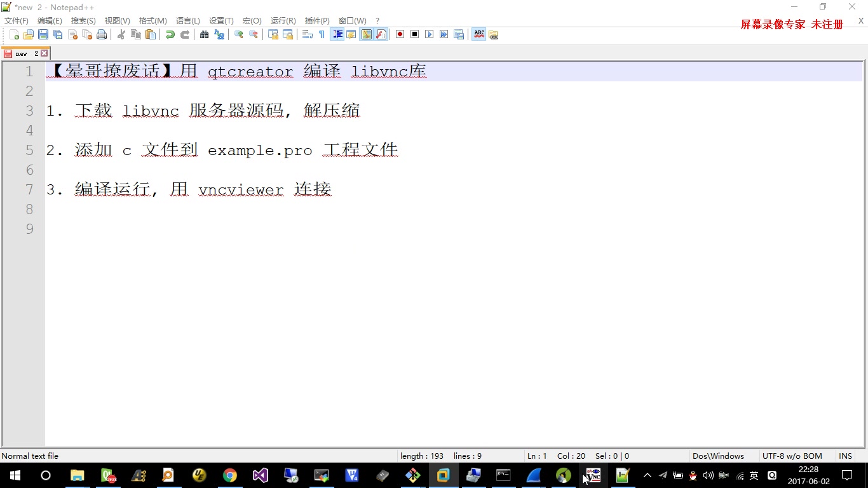The width and height of the screenshot is (868, 488).
Task: Click the 'Ln : 1' status bar entry
Action: pyautogui.click(x=537, y=456)
